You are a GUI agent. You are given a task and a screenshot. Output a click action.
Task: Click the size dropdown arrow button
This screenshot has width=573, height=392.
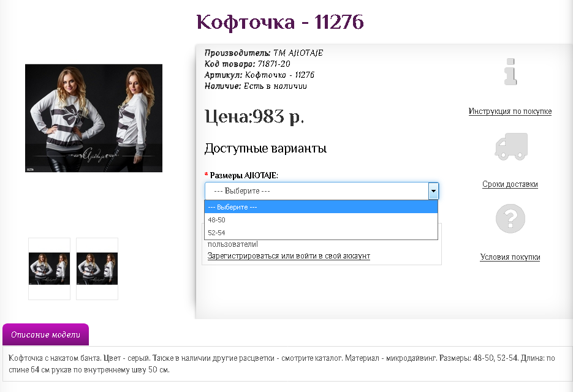pyautogui.click(x=433, y=190)
